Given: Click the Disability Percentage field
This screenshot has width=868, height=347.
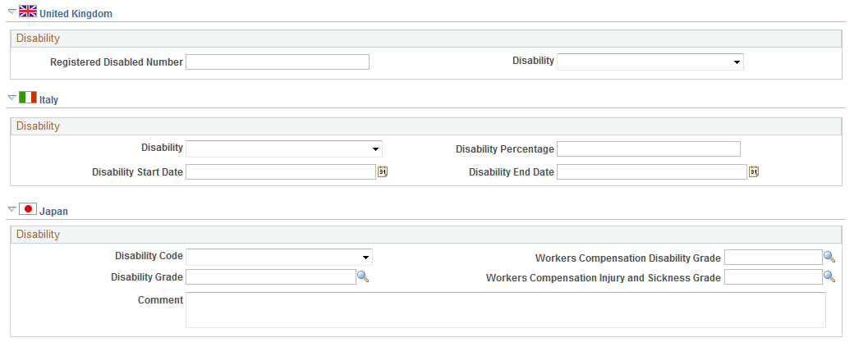Looking at the screenshot, I should pyautogui.click(x=648, y=148).
